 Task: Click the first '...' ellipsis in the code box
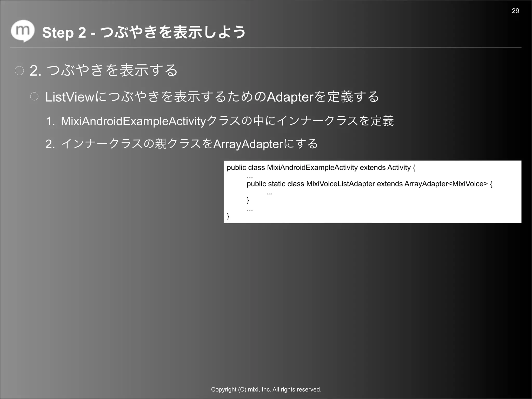tap(250, 177)
